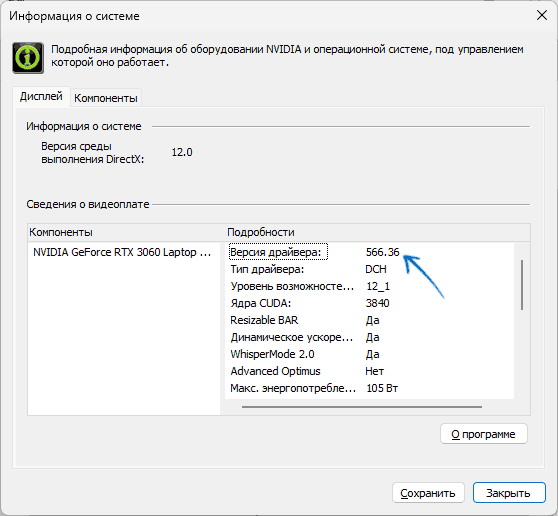Click the Версия среды выполнения DirectX label

93,153
